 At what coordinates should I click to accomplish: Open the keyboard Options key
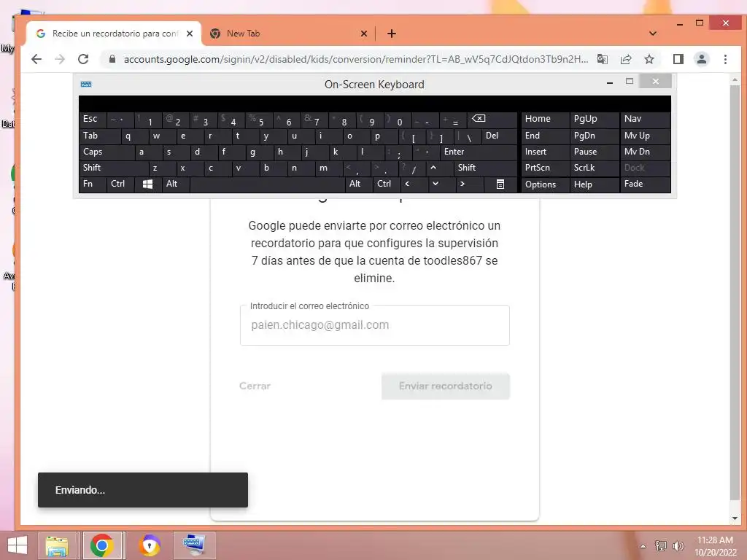coord(545,184)
